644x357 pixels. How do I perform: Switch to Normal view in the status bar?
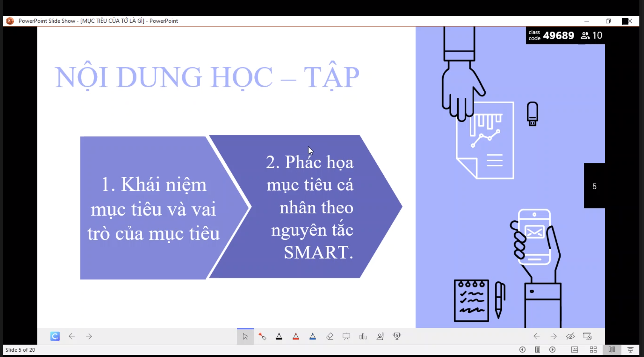pos(574,350)
